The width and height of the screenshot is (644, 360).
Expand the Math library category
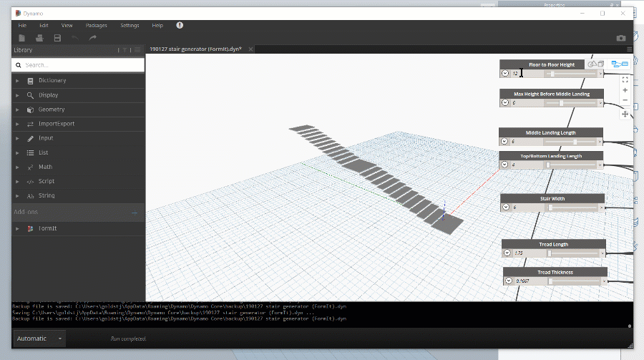click(17, 167)
